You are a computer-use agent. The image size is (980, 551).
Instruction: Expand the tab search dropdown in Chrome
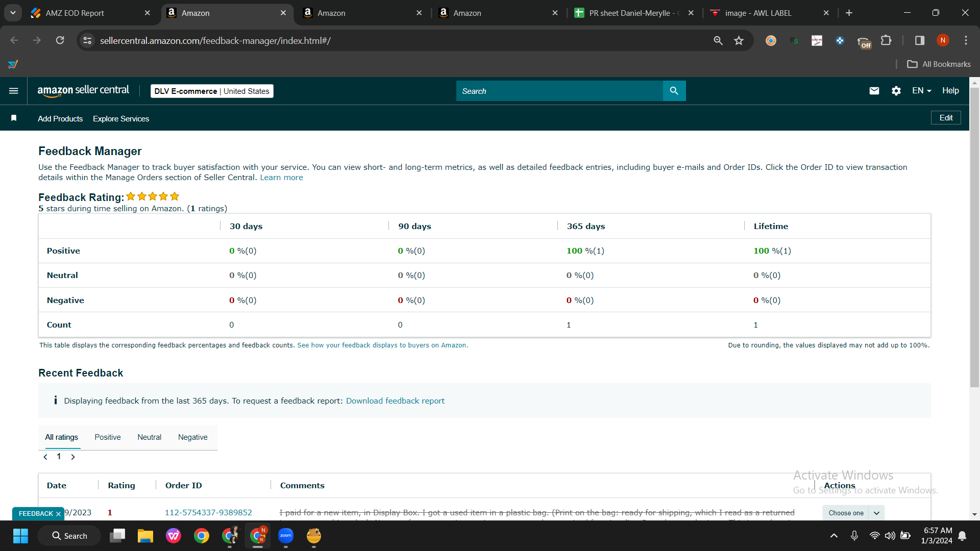point(13,13)
